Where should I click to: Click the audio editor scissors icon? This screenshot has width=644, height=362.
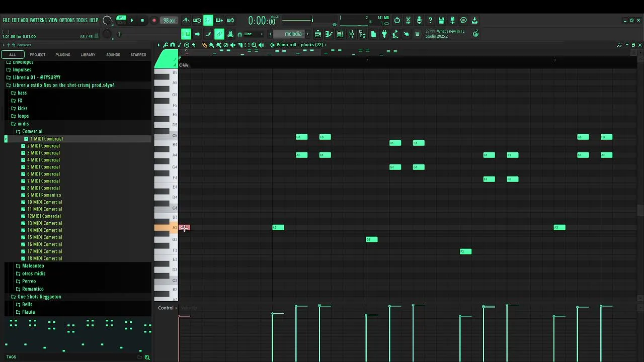408,21
